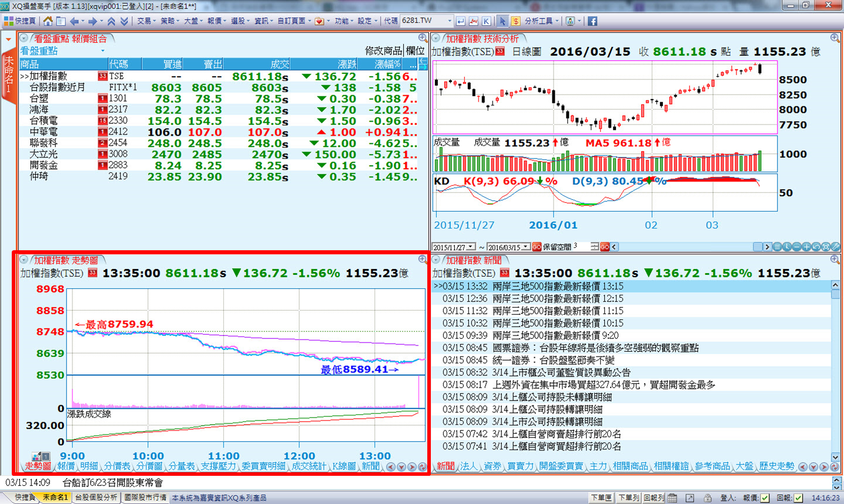Select the 台積電 row in watchlist
Viewport: 844px width, 504px height.
(219, 120)
